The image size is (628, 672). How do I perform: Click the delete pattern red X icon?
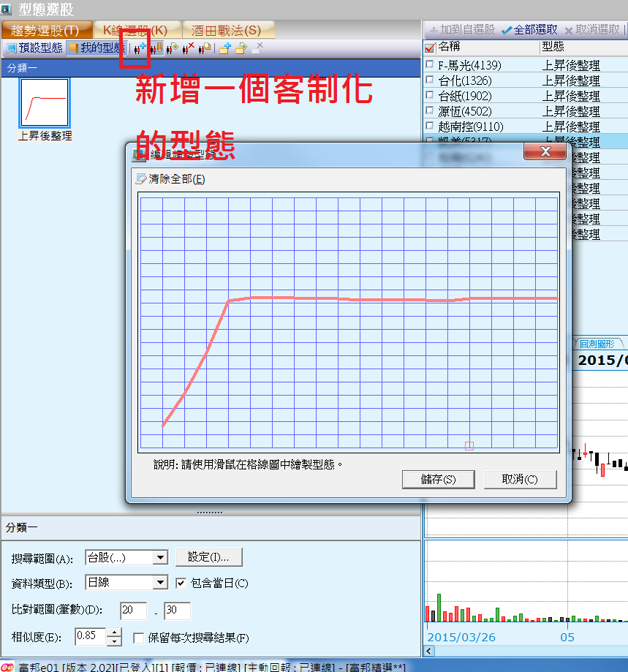(x=189, y=49)
